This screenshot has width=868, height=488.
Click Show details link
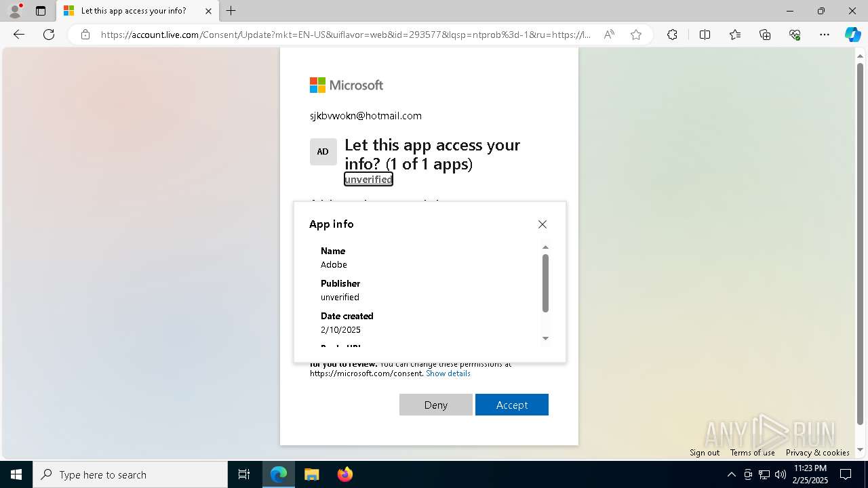click(448, 373)
